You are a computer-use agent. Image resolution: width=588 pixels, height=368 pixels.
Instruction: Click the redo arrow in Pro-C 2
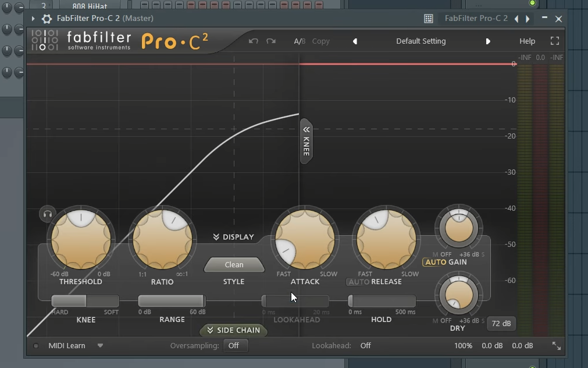click(x=271, y=41)
